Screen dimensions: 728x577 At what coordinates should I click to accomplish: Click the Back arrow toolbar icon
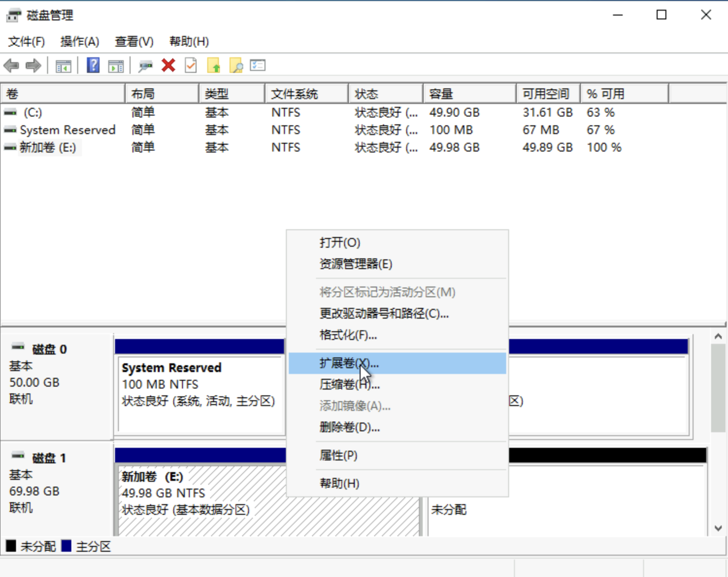tap(11, 66)
